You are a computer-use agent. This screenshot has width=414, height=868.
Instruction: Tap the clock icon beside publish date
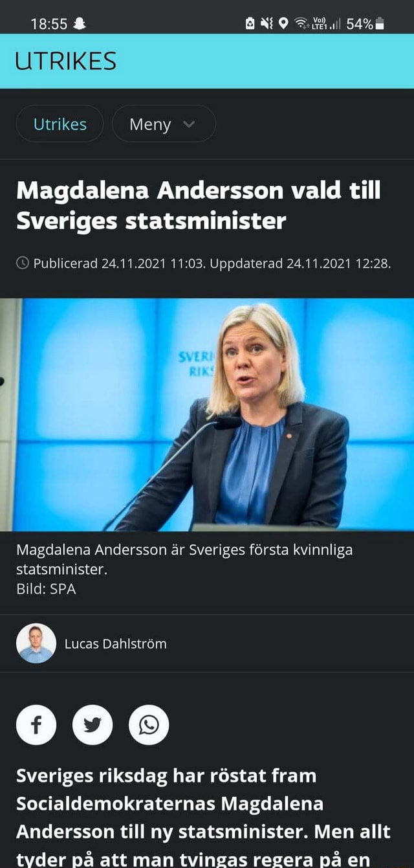coord(23,263)
